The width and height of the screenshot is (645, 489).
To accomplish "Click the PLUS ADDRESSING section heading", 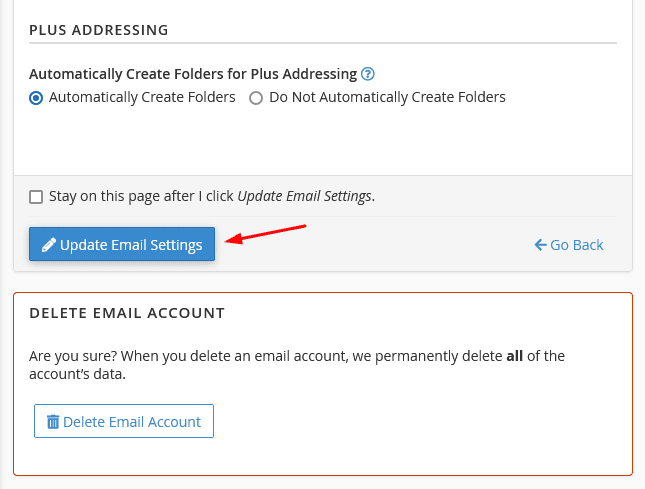I will [x=99, y=30].
